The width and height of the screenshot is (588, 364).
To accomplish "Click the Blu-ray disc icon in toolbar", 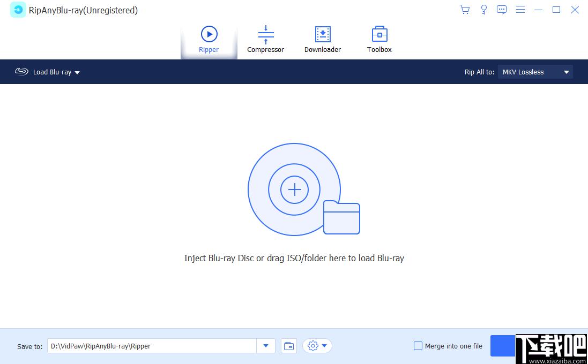I will pyautogui.click(x=21, y=72).
